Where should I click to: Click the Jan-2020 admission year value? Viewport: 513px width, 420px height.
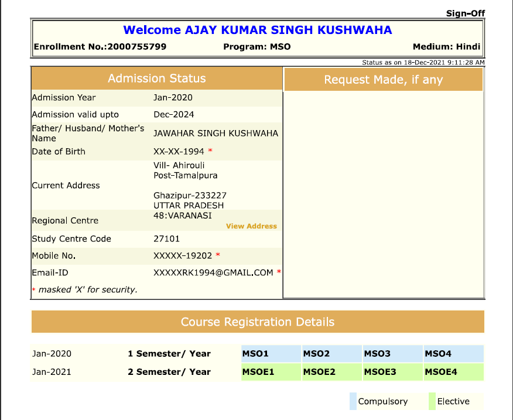[173, 98]
